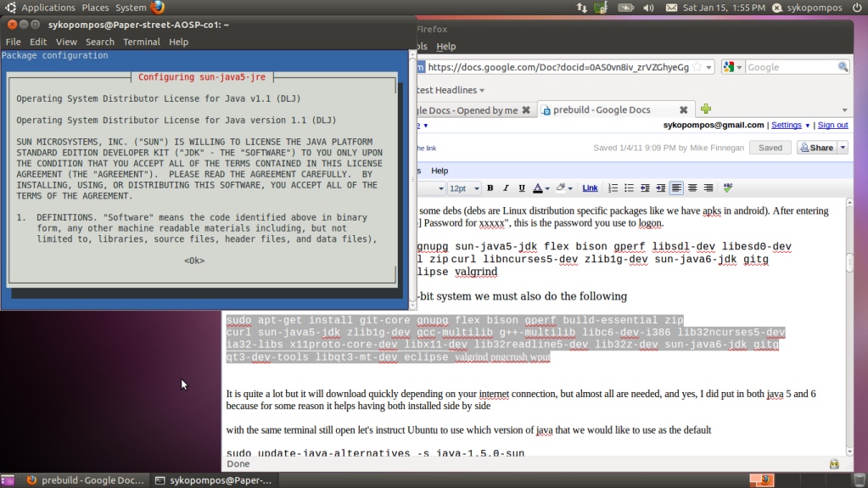Click the Share button
Image resolution: width=868 pixels, height=488 pixels.
tap(817, 148)
